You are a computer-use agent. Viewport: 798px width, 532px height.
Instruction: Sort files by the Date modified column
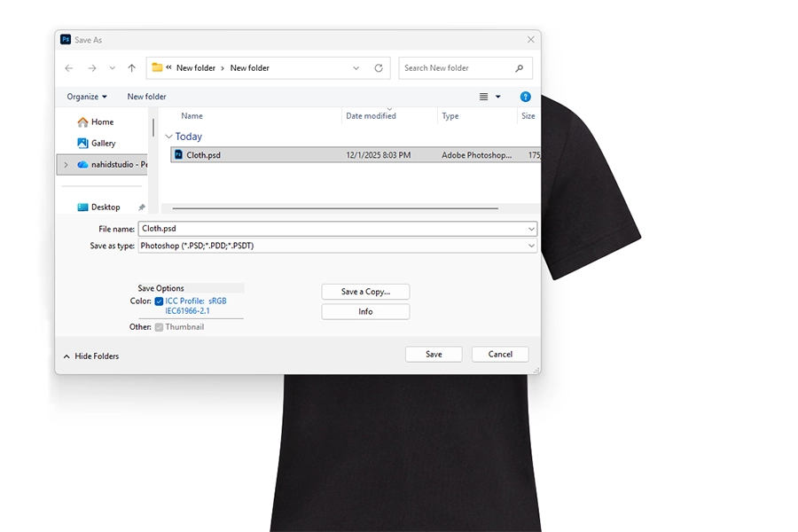click(x=371, y=115)
